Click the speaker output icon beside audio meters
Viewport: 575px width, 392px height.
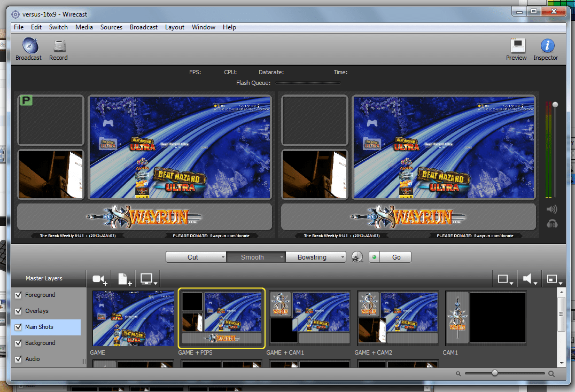coord(551,209)
